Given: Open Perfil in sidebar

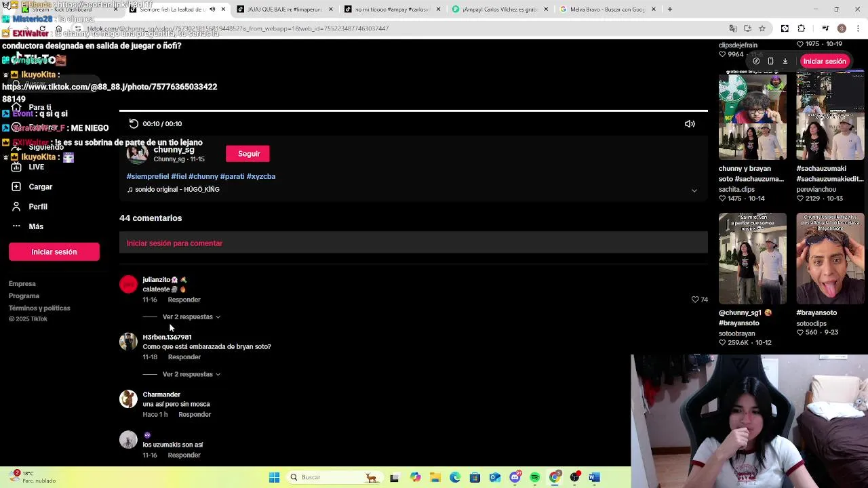Looking at the screenshot, I should pyautogui.click(x=38, y=207).
